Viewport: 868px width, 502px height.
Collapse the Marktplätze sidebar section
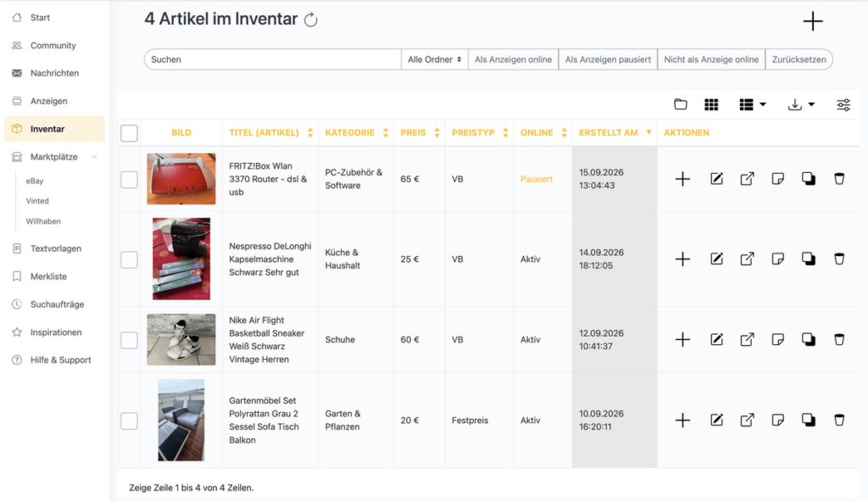(95, 157)
